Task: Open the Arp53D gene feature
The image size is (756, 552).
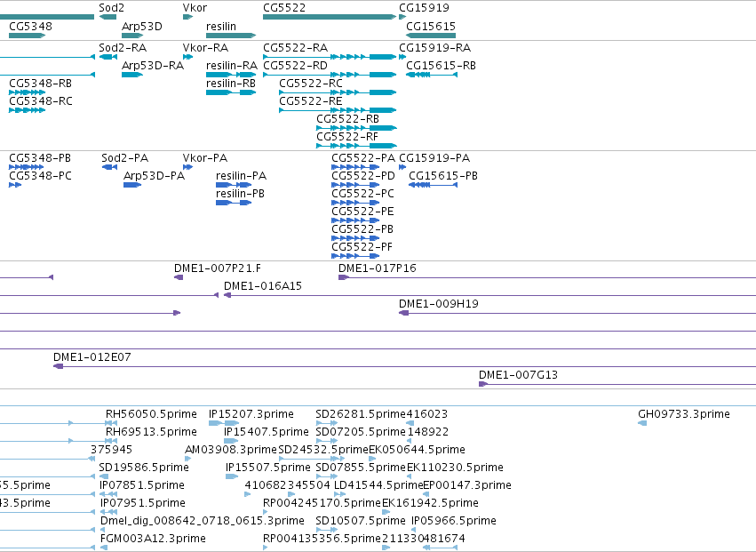Action: [132, 36]
